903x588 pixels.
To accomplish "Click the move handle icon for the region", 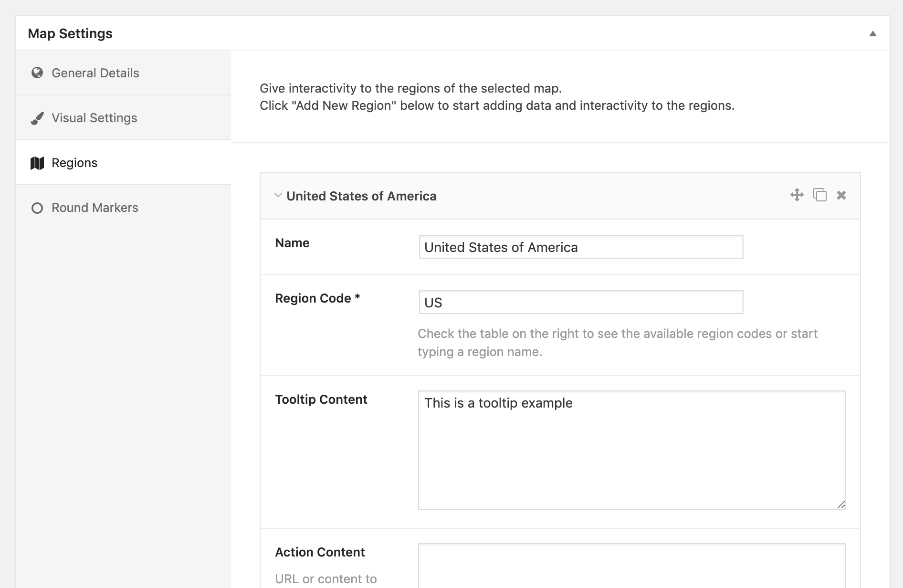I will (x=797, y=195).
